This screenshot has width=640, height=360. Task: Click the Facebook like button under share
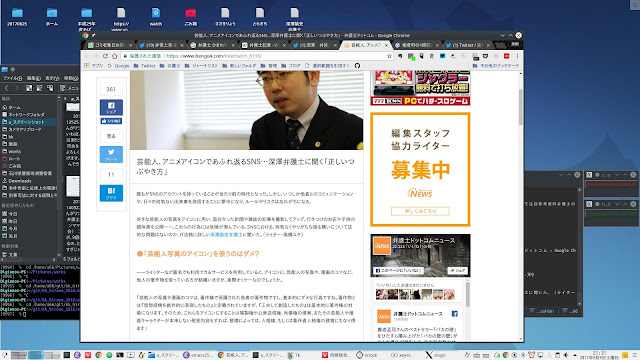pyautogui.click(x=111, y=121)
